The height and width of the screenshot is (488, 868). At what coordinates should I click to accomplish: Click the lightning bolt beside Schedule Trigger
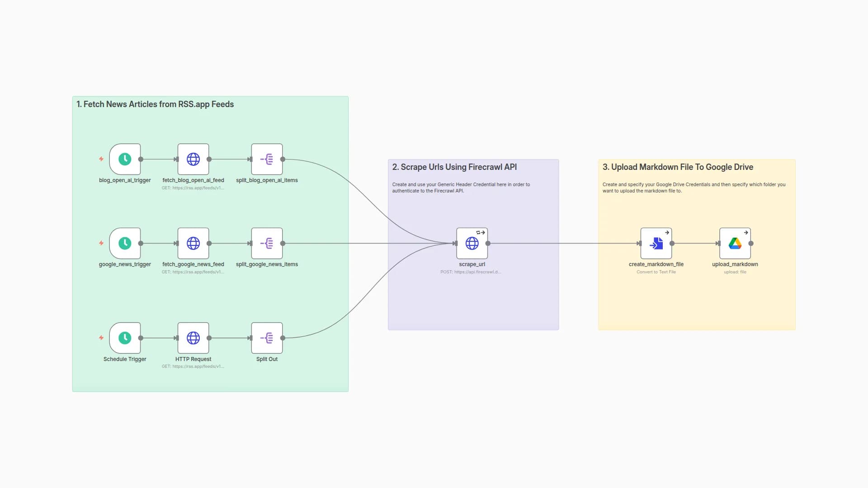pyautogui.click(x=101, y=336)
